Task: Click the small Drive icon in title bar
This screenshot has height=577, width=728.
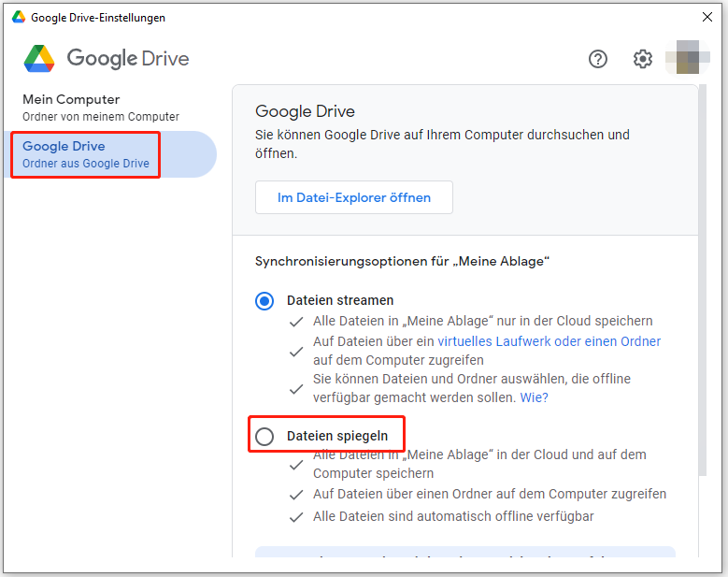Action: [18, 17]
